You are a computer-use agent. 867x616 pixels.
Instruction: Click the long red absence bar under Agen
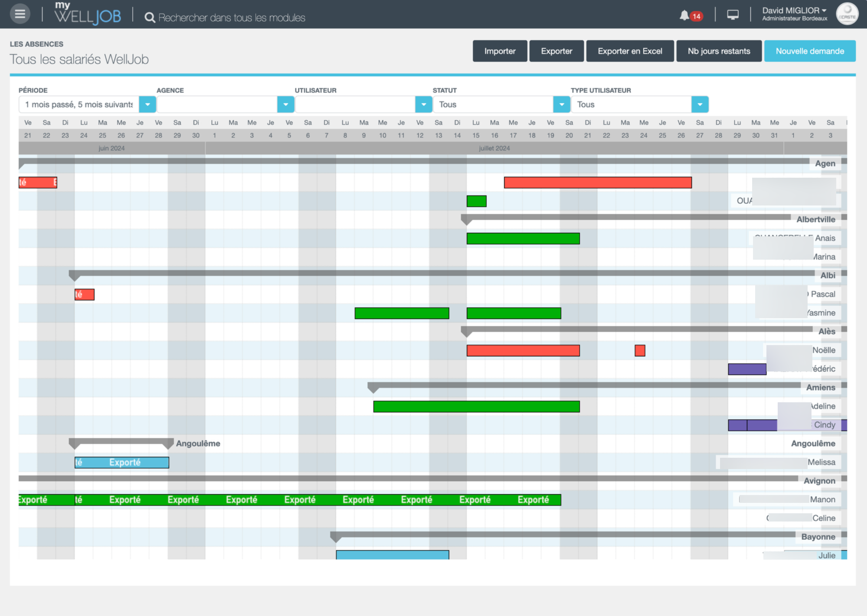[x=597, y=183]
